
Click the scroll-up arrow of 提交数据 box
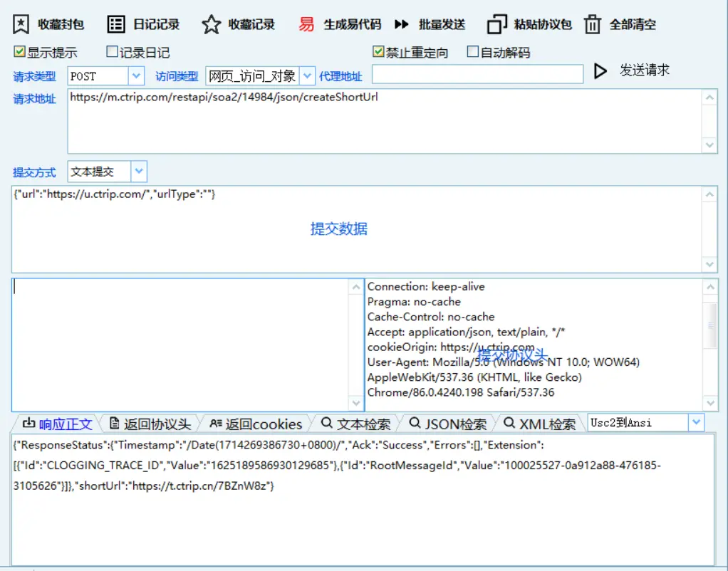coord(709,194)
